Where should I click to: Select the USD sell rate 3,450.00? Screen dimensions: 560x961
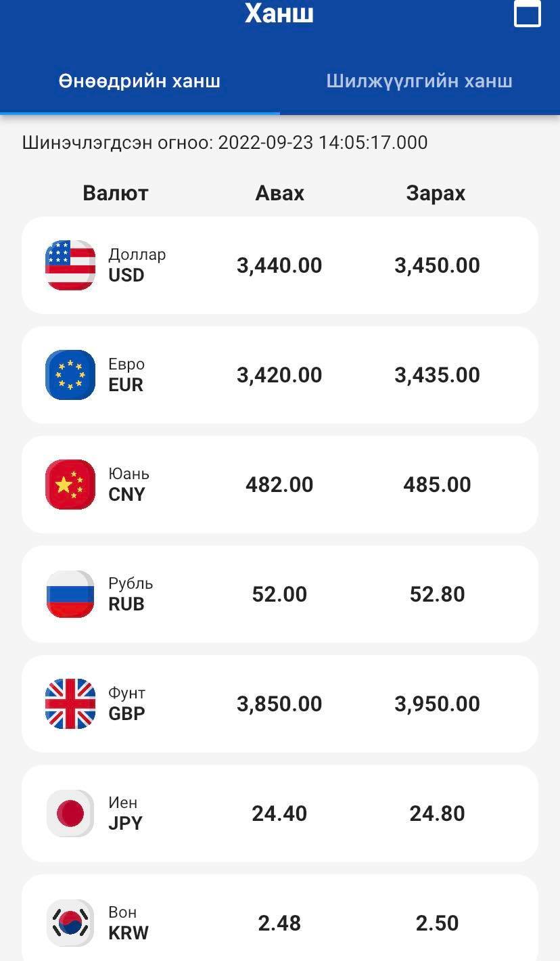pyautogui.click(x=437, y=265)
